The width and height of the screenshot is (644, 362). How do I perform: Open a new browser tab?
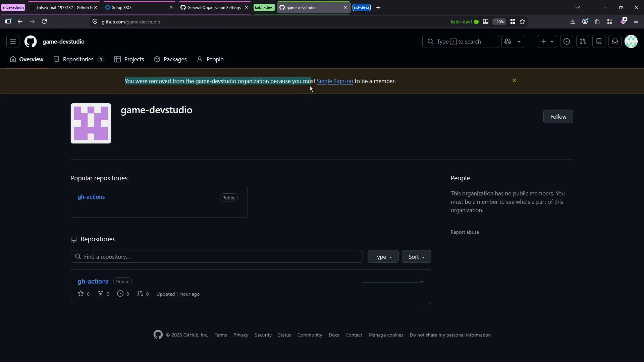378,7
